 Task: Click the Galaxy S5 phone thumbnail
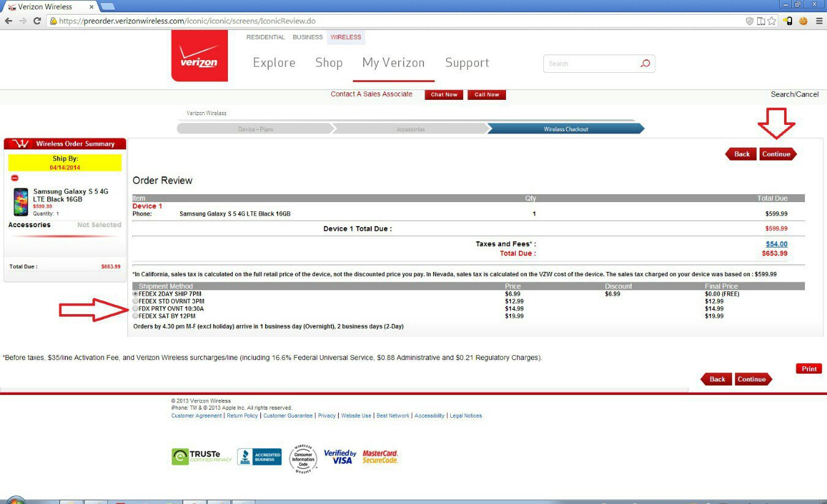point(21,202)
